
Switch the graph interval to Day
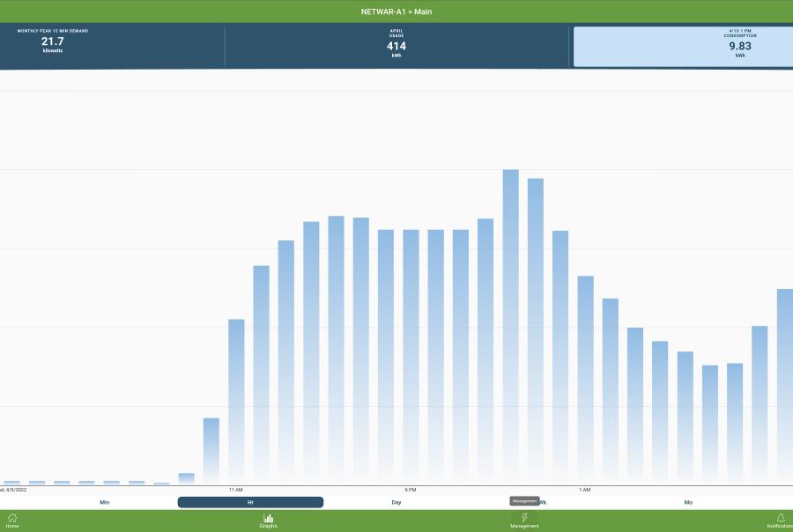pos(396,502)
